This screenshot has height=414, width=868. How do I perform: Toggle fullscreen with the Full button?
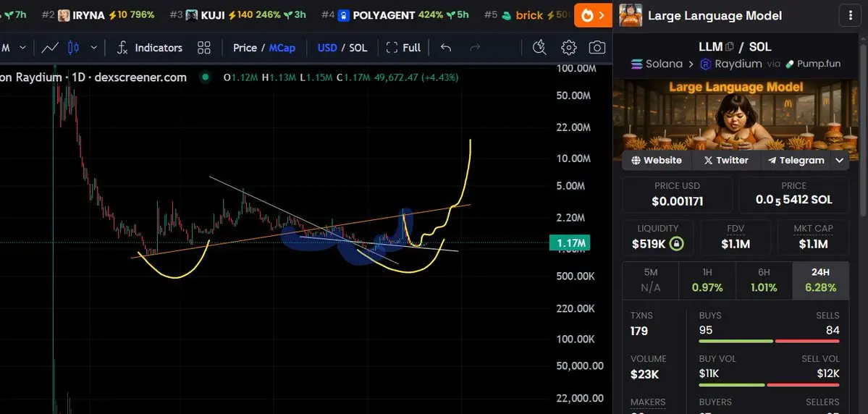(x=403, y=48)
